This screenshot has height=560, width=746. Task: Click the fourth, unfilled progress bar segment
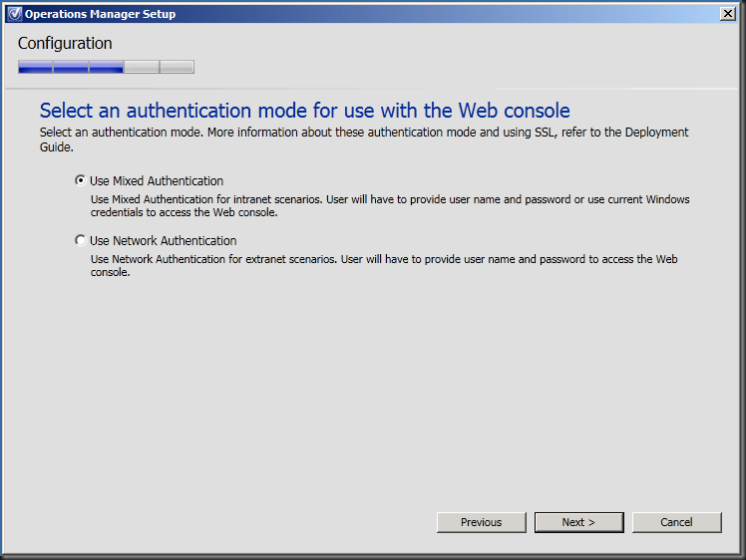tap(142, 67)
